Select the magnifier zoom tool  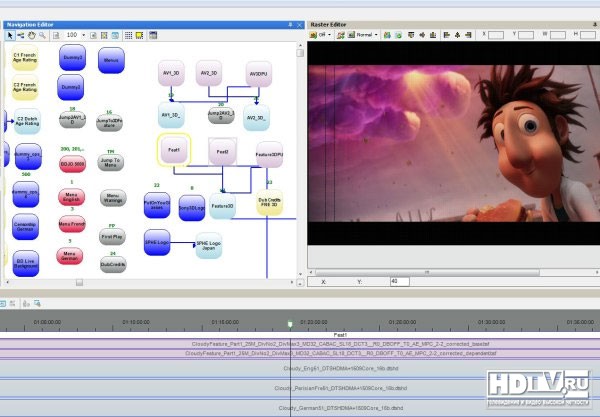point(42,36)
